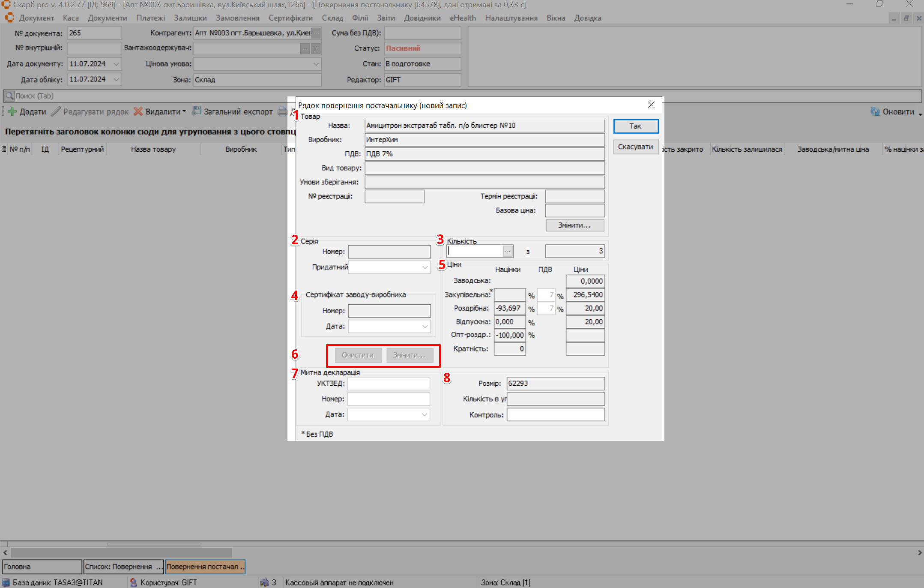Click the ellipsis button next to Контрагент
This screenshot has width=924, height=588.
pyautogui.click(x=316, y=33)
